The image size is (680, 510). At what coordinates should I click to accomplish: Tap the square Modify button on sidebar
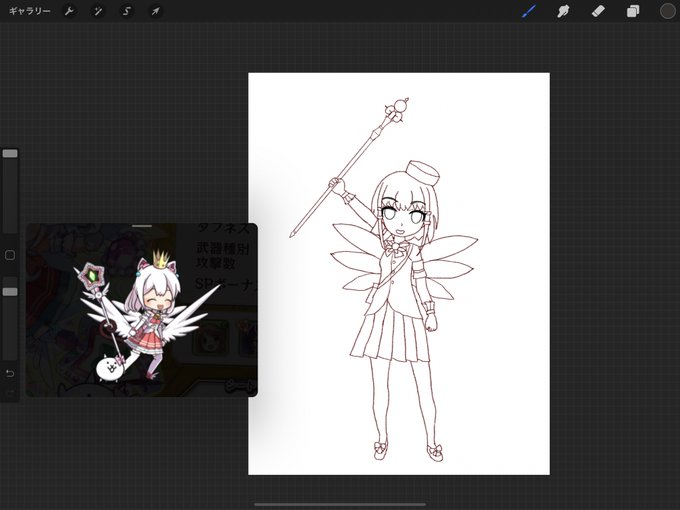click(10, 255)
